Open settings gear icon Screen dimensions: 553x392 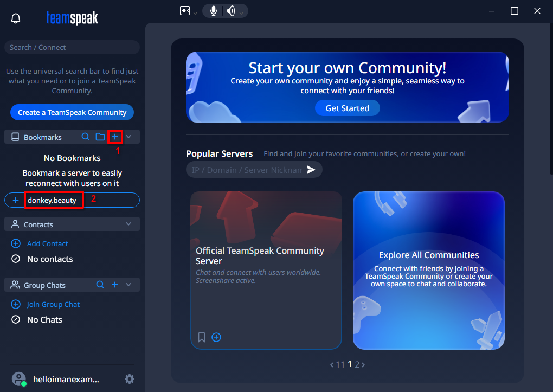click(130, 379)
